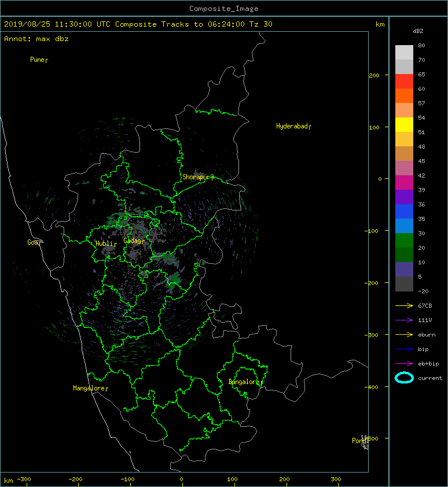
Task: Pick the violet purple swatch near 39
Action: point(404,197)
